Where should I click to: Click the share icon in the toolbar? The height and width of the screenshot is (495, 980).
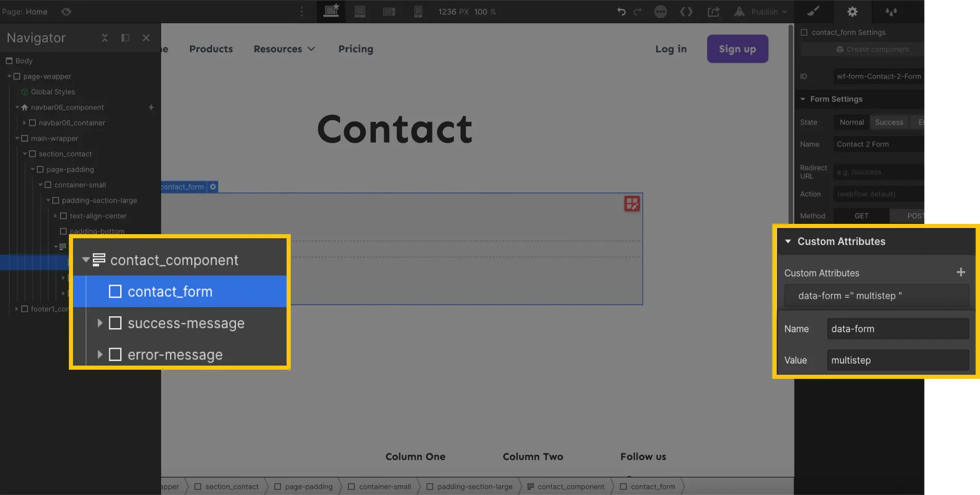(x=714, y=11)
